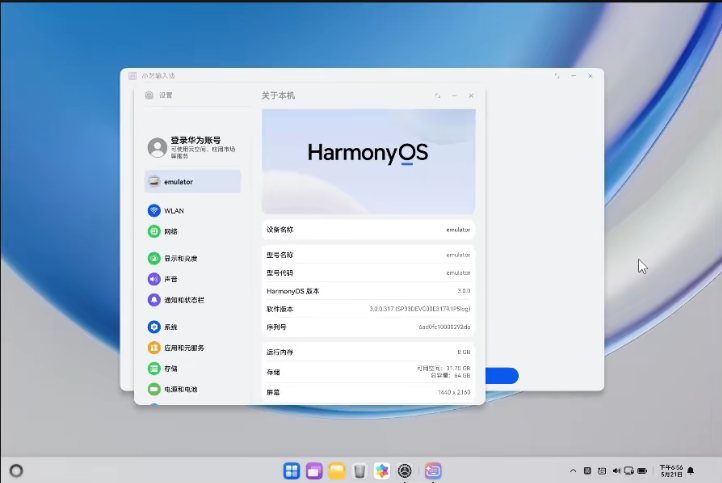Screen dimensions: 722x483
Task: Click the circle button at taskbar left
Action: [x=16, y=471]
